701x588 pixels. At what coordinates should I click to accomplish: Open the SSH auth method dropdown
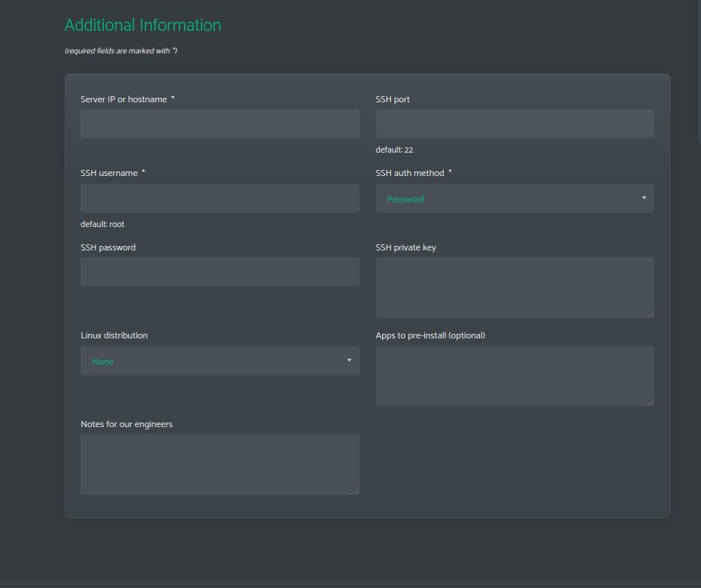515,198
